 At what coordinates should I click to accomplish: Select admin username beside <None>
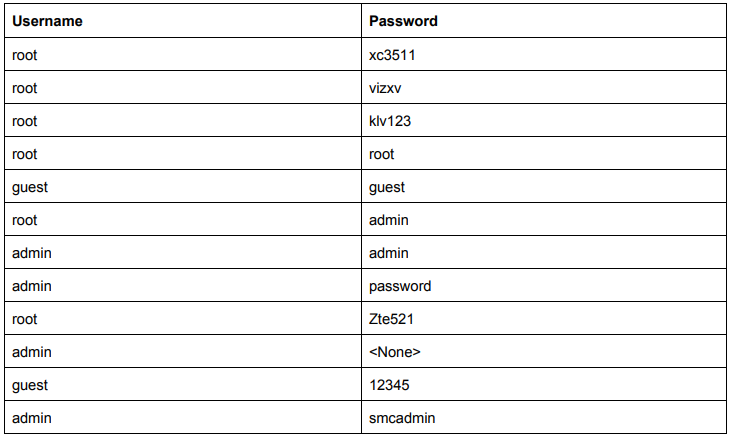[x=32, y=352]
